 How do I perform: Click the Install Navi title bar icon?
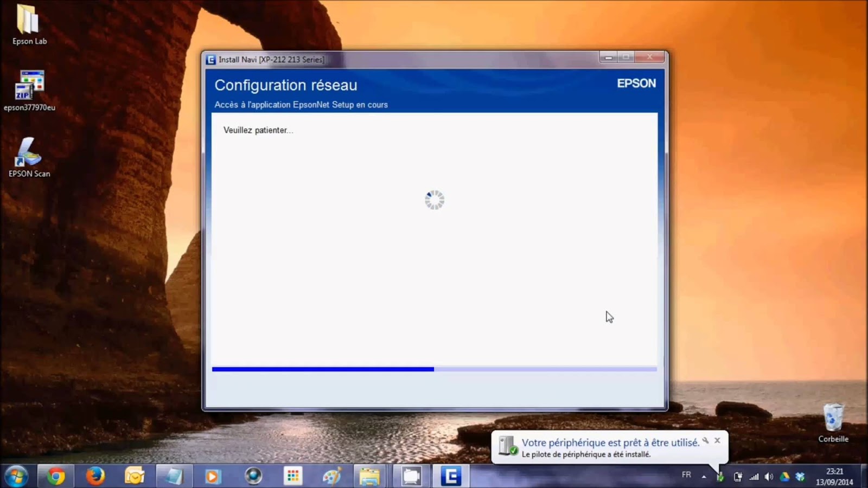pos(211,60)
